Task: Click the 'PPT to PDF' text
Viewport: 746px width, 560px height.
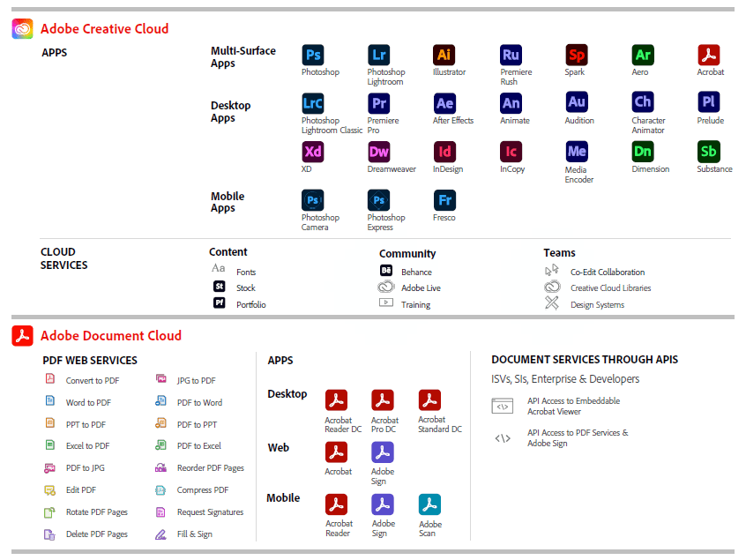Action: point(86,424)
